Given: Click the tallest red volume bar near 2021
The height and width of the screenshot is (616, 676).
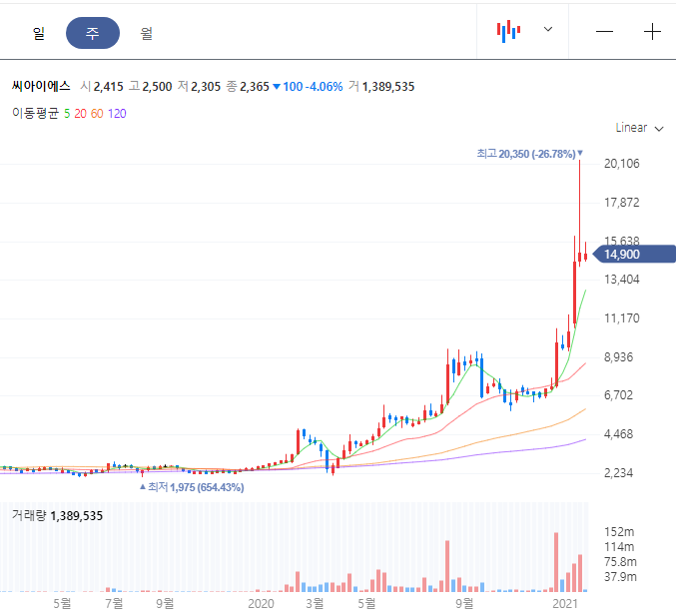Looking at the screenshot, I should [556, 562].
